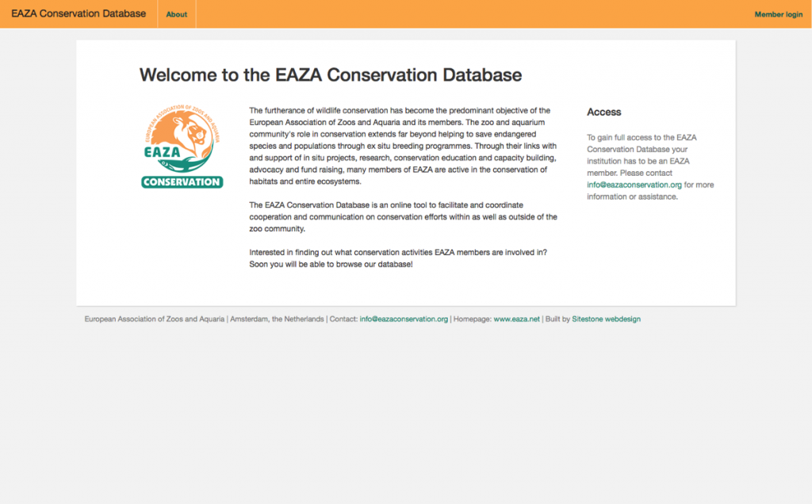Click footer text "European Association of Zoos and Aquaria"
The width and height of the screenshot is (812, 504).
(x=155, y=319)
